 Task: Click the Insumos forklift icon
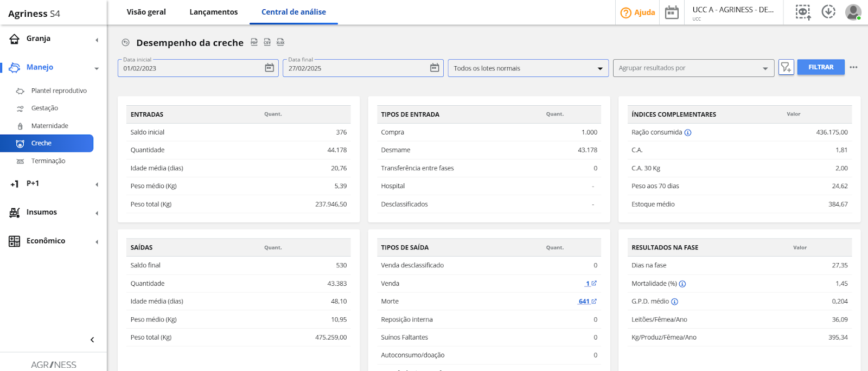pos(15,213)
